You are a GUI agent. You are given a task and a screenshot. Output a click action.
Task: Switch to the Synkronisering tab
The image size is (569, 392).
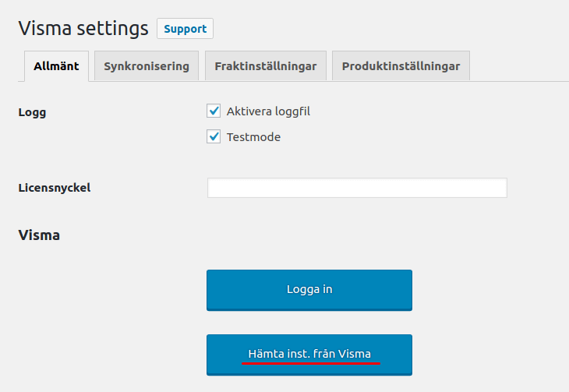click(147, 66)
